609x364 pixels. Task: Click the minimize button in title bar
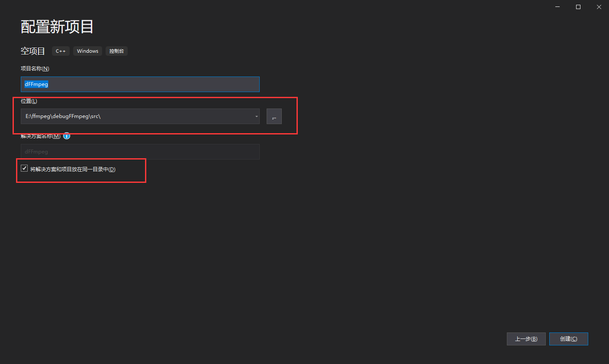(x=557, y=7)
